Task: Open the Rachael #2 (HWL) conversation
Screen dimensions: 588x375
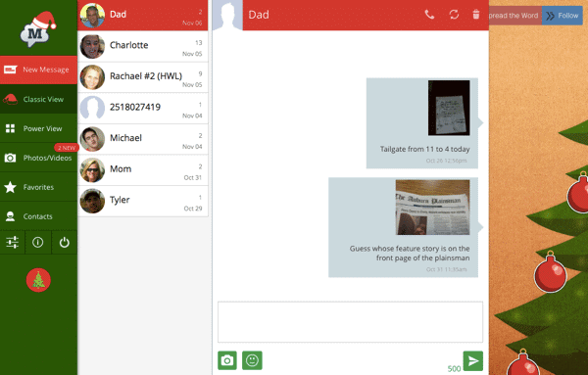Action: [142, 77]
